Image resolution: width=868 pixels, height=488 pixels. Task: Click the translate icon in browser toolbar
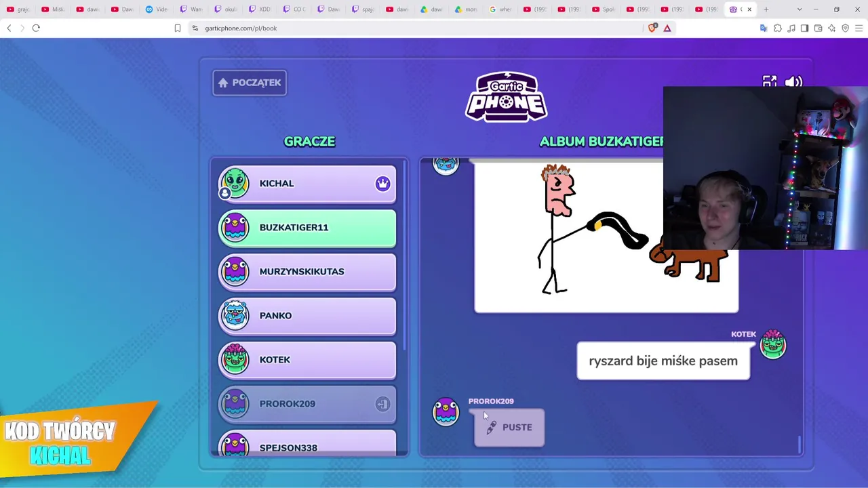(x=764, y=28)
